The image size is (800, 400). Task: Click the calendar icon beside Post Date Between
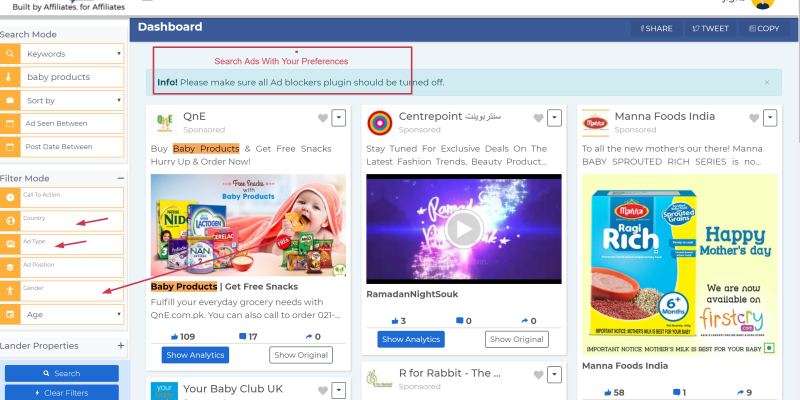[10, 147]
